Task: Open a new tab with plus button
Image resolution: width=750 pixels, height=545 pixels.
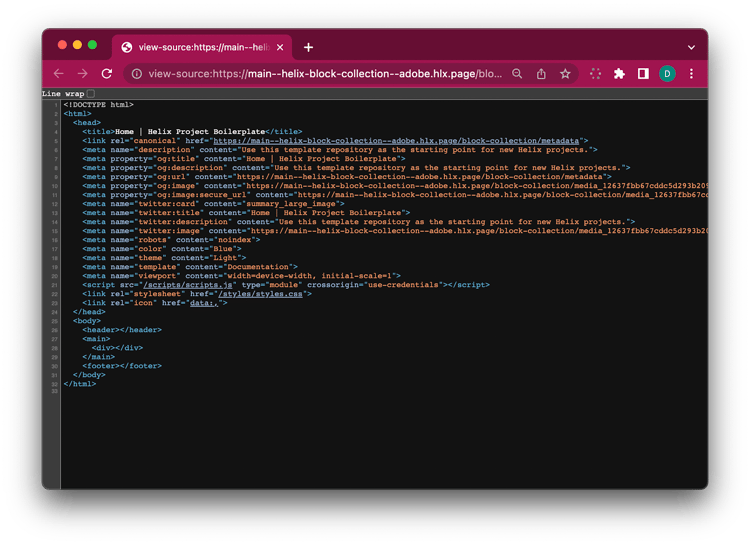Action: click(308, 47)
